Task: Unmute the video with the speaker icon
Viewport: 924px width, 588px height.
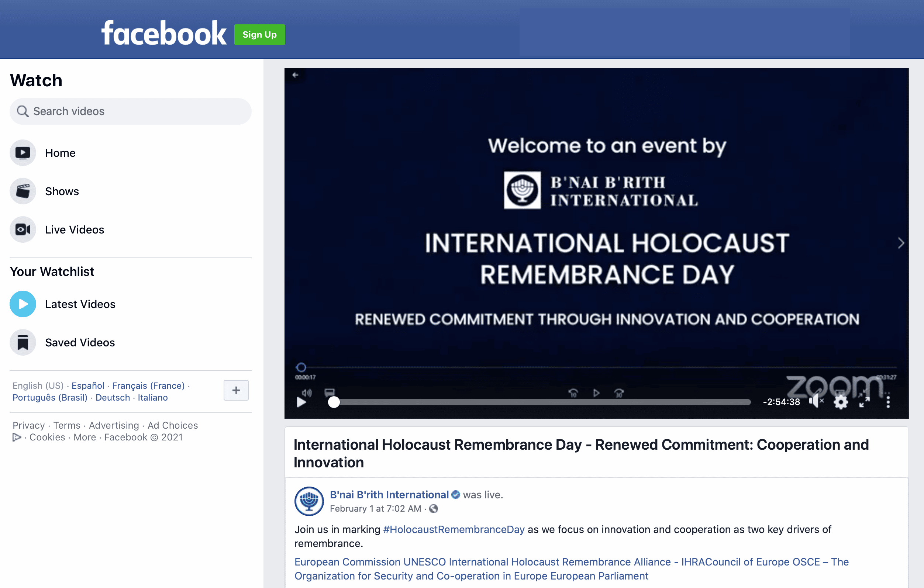Action: coord(816,401)
